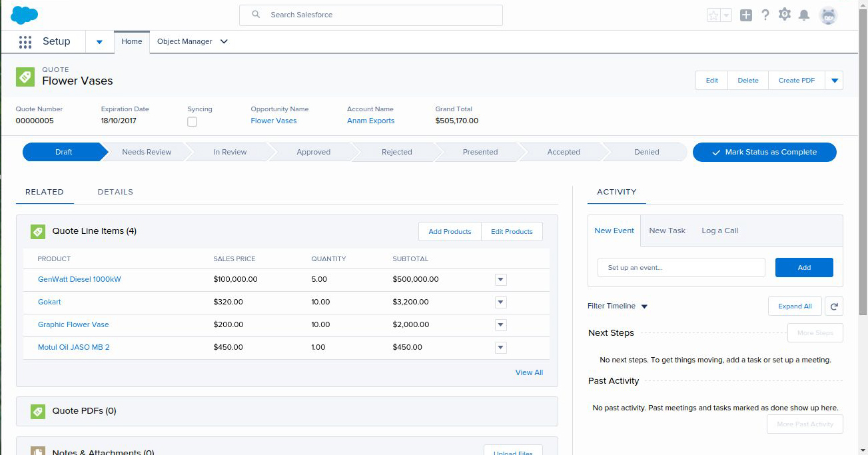The height and width of the screenshot is (455, 868).
Task: Click the Upload Files button
Action: [x=513, y=450]
